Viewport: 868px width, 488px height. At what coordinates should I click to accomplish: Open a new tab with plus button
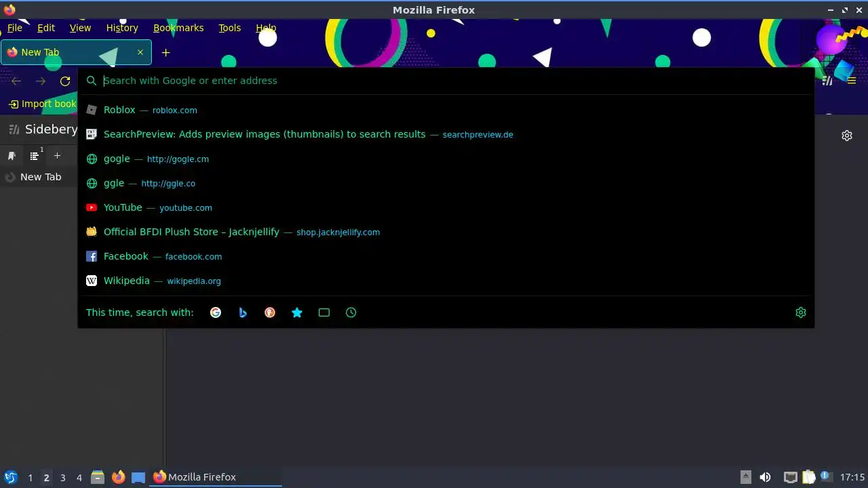coord(165,52)
